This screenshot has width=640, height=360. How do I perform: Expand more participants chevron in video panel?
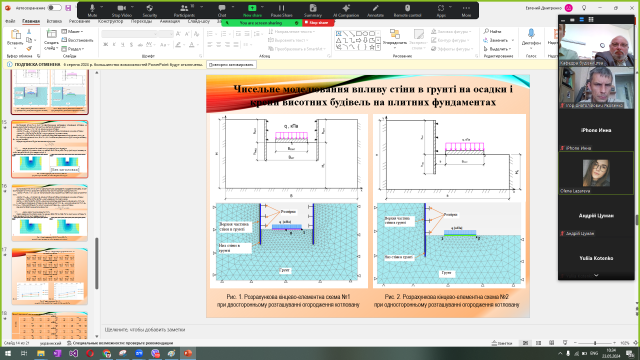[x=596, y=276]
